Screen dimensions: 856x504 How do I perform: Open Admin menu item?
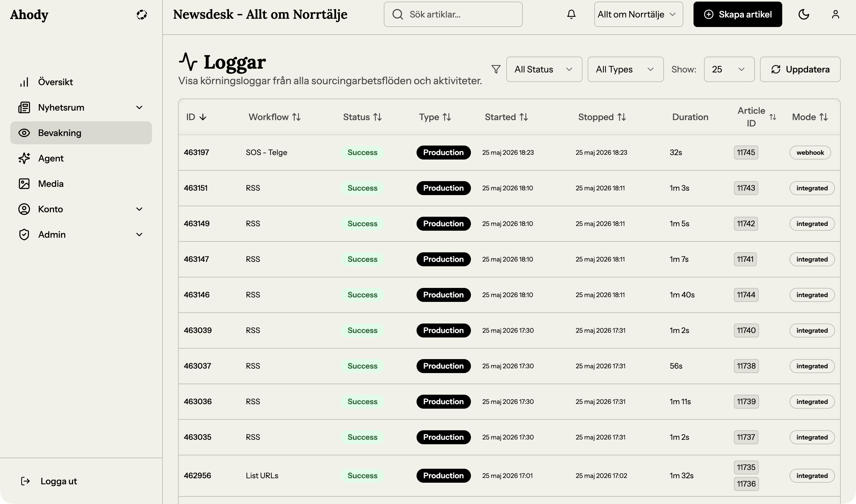pyautogui.click(x=81, y=235)
